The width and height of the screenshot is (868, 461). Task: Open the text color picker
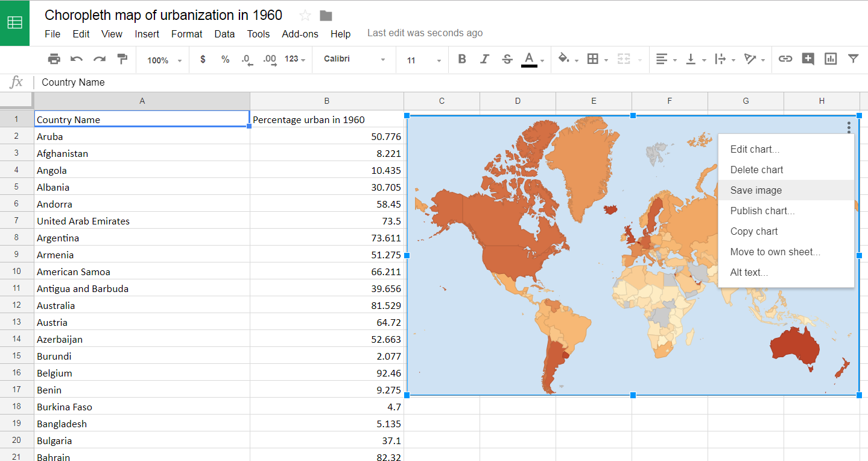[x=529, y=59]
